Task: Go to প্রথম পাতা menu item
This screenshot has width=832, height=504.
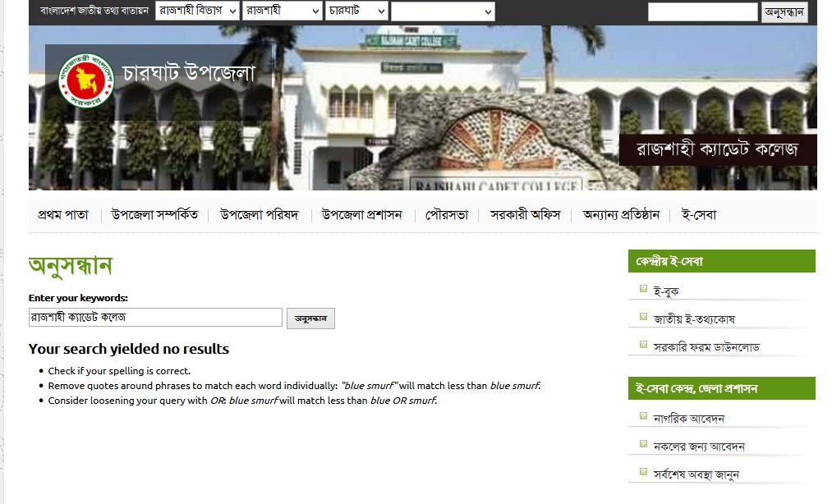Action: coord(63,215)
